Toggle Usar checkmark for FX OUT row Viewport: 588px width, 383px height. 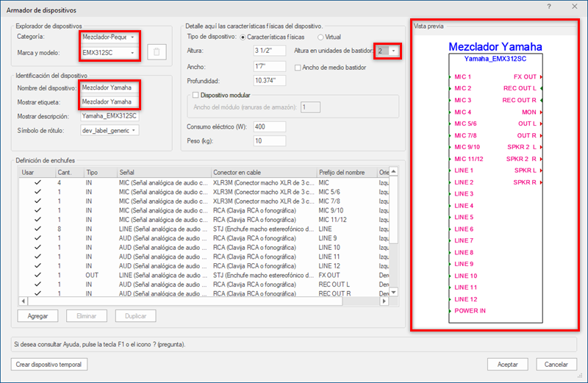coord(37,275)
